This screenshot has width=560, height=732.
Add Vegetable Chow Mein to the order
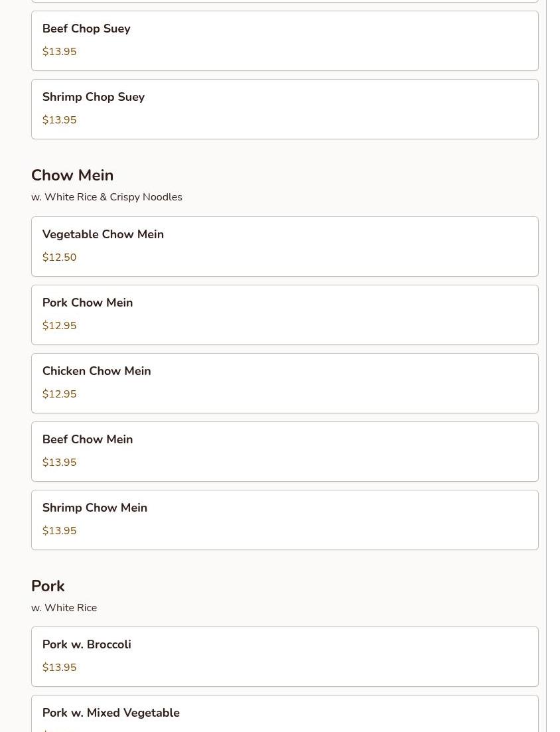click(285, 246)
